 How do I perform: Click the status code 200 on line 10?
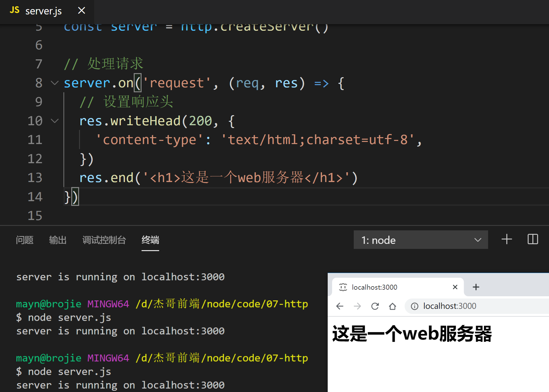201,121
